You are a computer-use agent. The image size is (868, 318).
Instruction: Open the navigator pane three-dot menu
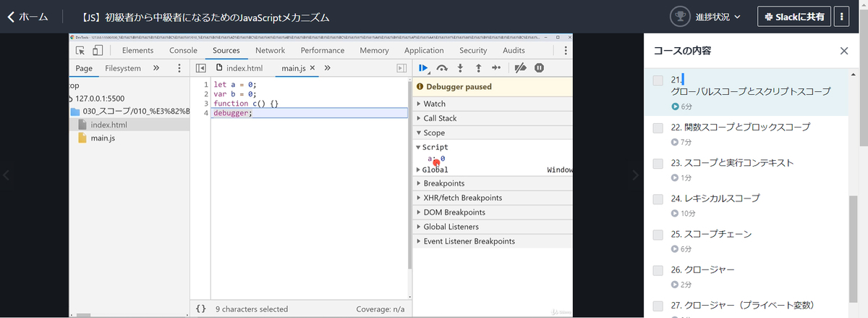tap(179, 68)
